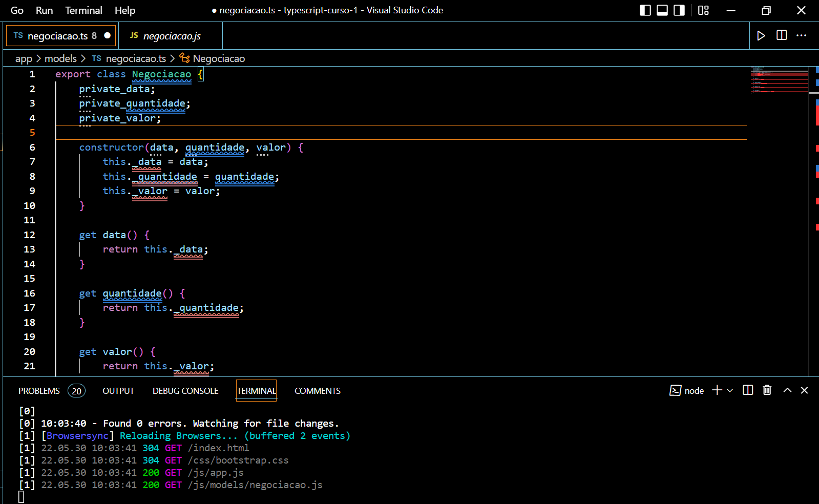Open the launch profile dropdown chevron

[x=730, y=390]
